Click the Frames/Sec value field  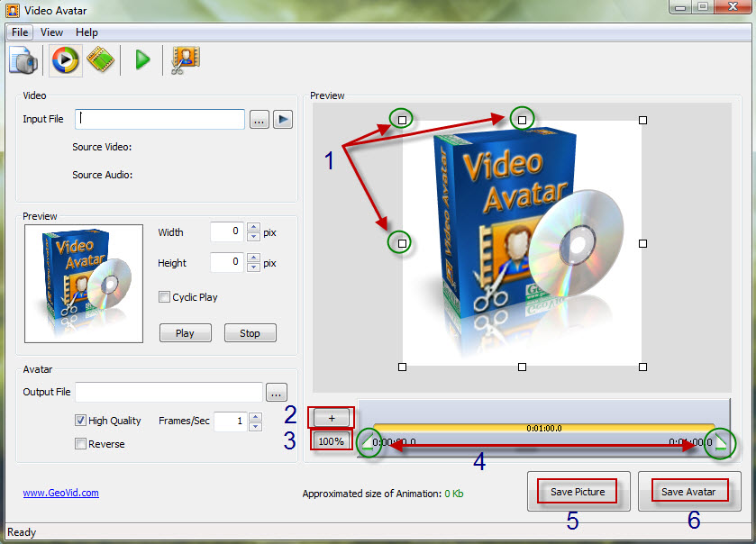pos(231,422)
